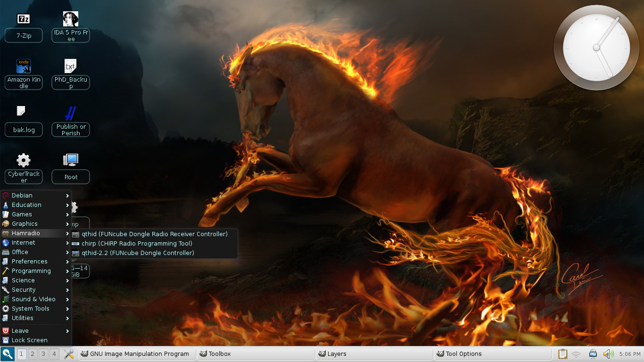The height and width of the screenshot is (362, 644).
Task: Switch to the Layers taskbar window
Action: pos(374,354)
